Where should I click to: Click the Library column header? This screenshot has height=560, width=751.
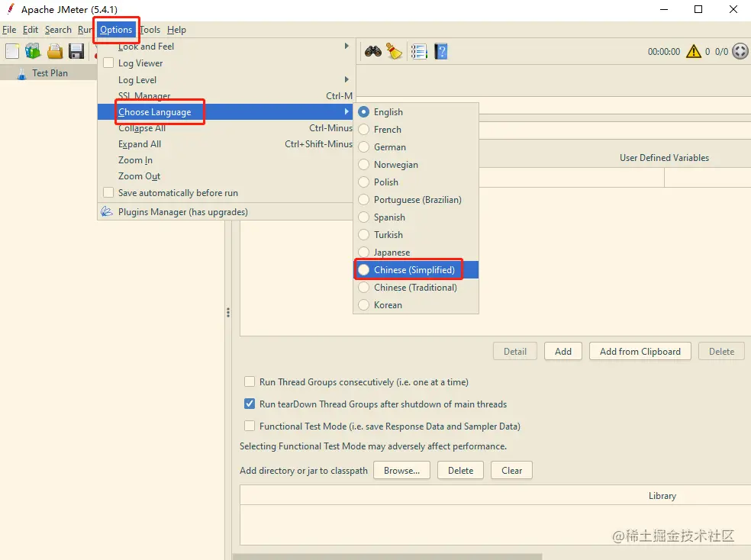(662, 496)
